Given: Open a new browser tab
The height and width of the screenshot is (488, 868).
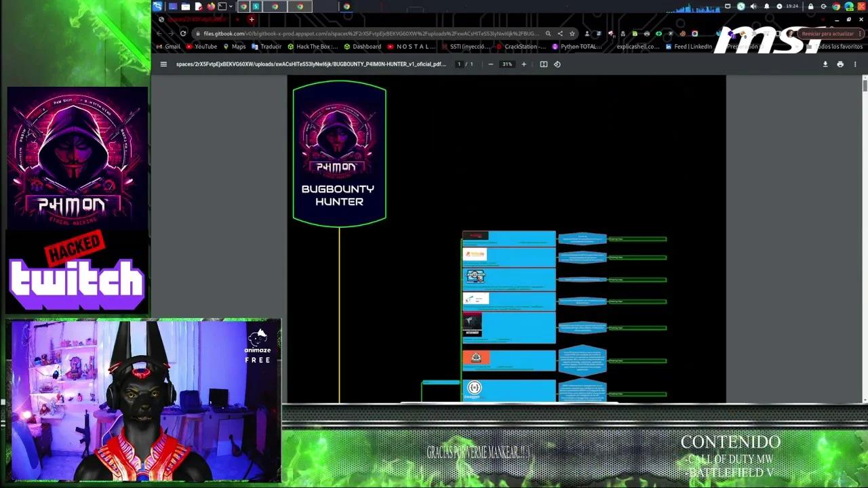Looking at the screenshot, I should (252, 20).
